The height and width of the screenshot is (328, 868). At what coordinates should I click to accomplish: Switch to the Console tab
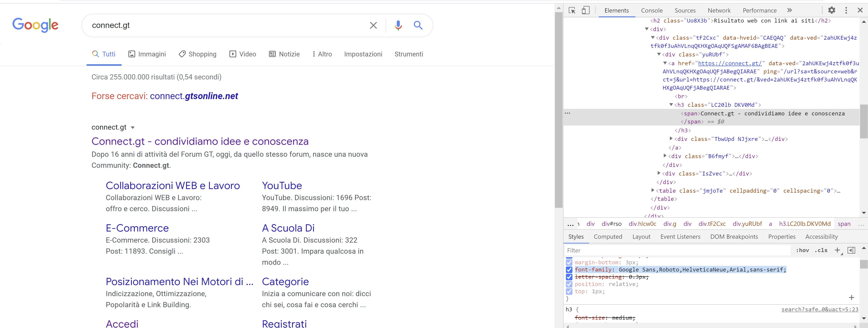click(x=652, y=10)
